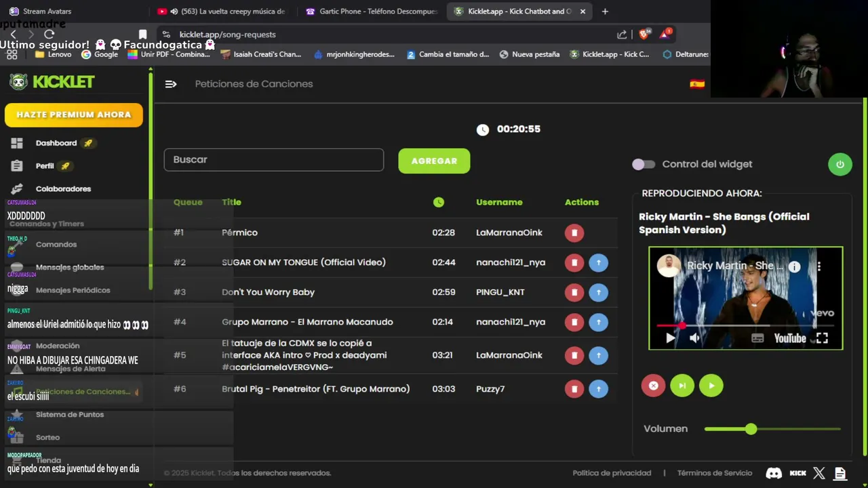Screen dimensions: 868x488
Task: Click username LaMarranaOink in Pérmico row
Action: click(x=509, y=232)
